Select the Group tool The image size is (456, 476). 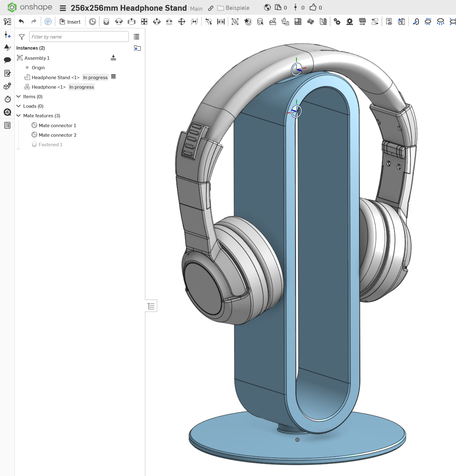(235, 22)
